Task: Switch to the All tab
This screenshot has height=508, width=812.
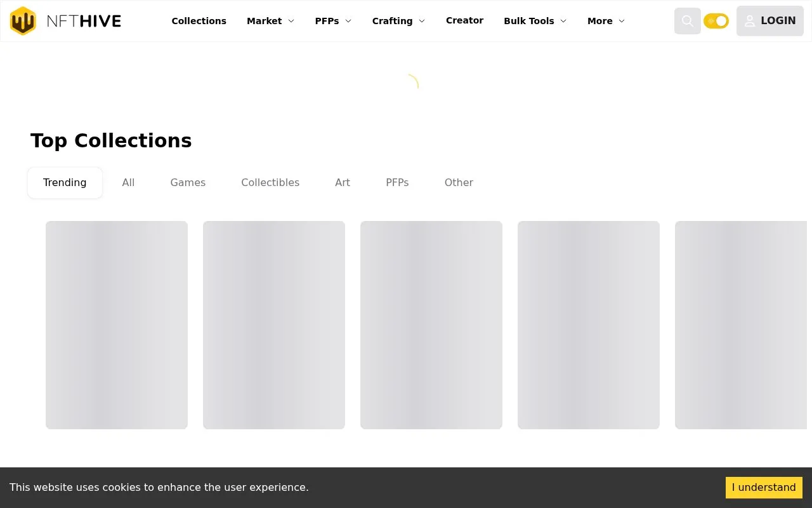Action: [x=128, y=183]
